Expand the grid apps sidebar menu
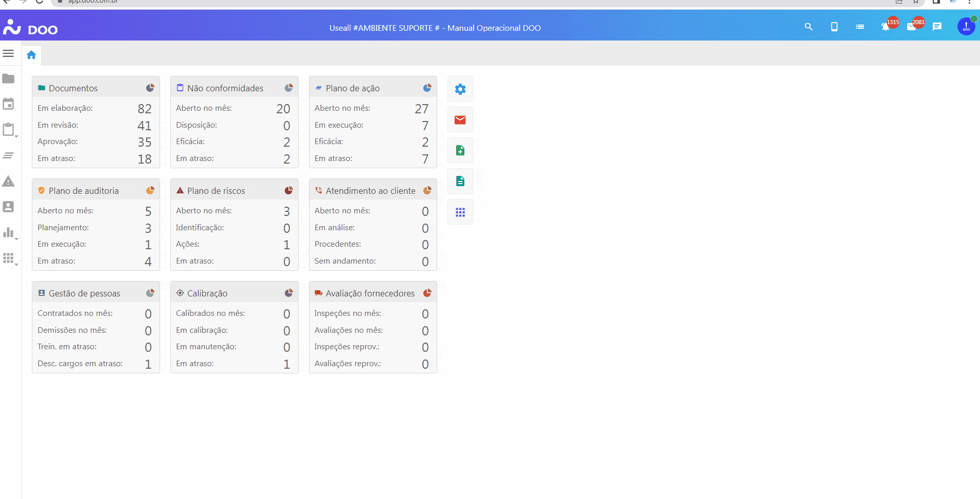This screenshot has width=980, height=499. 9,258
